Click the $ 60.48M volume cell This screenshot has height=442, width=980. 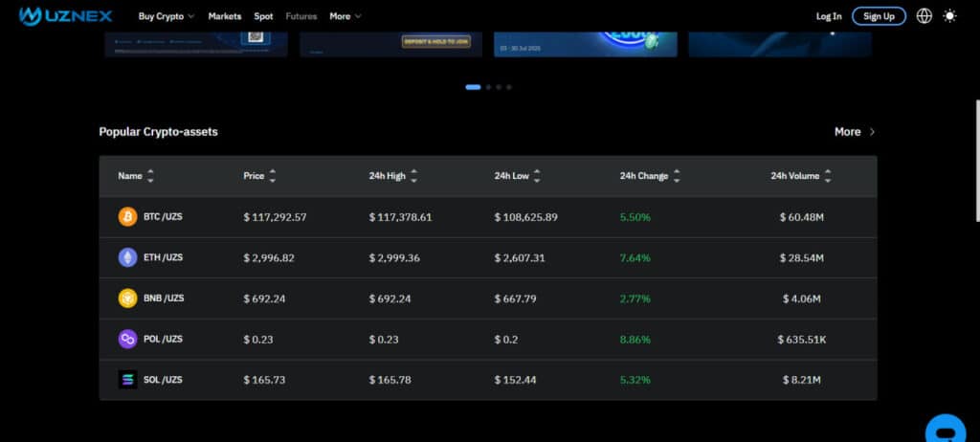tap(802, 217)
